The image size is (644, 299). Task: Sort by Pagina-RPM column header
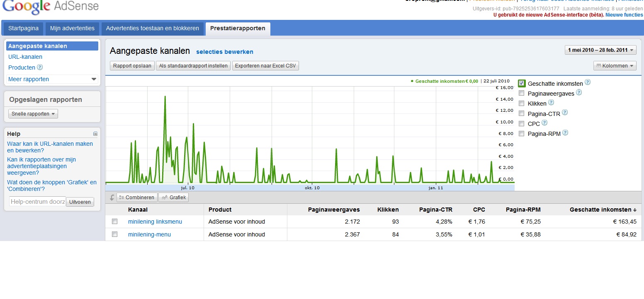(523, 210)
